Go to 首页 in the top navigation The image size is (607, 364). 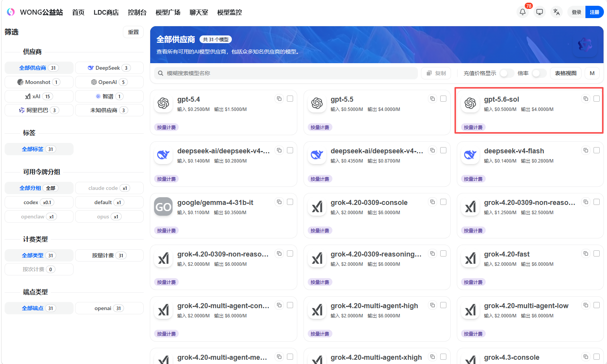click(x=78, y=12)
